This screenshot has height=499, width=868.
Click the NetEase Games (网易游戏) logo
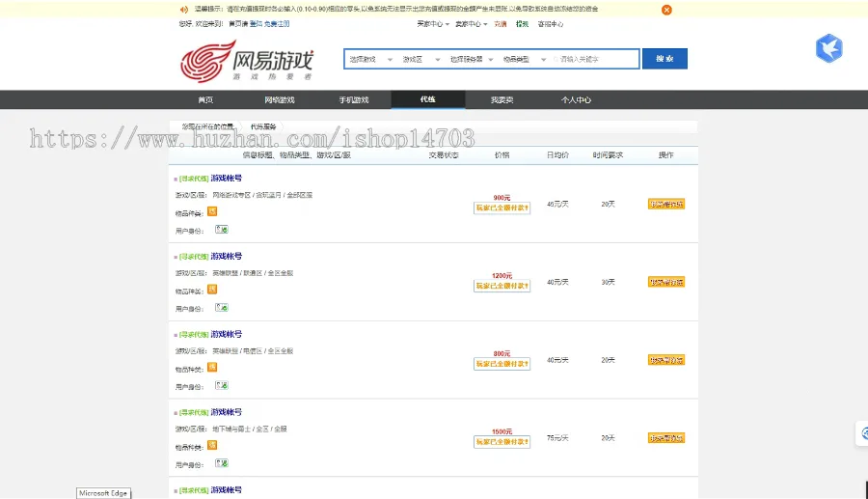[x=247, y=62]
